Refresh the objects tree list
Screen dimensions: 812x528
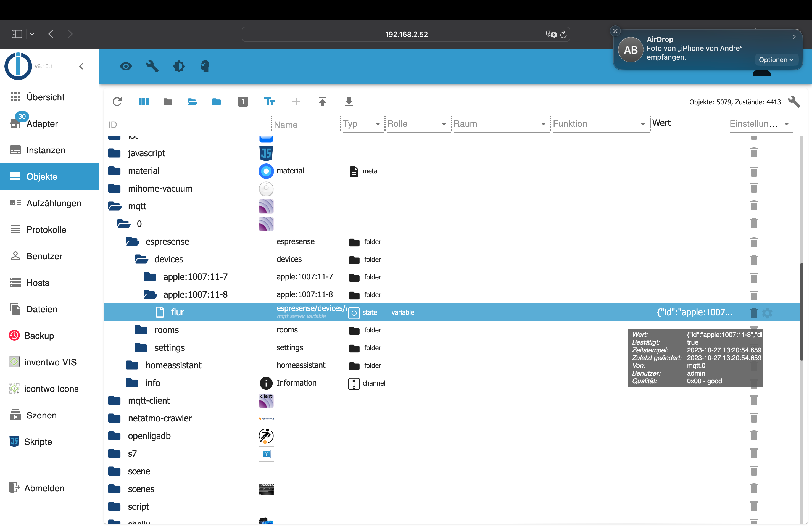pyautogui.click(x=117, y=102)
